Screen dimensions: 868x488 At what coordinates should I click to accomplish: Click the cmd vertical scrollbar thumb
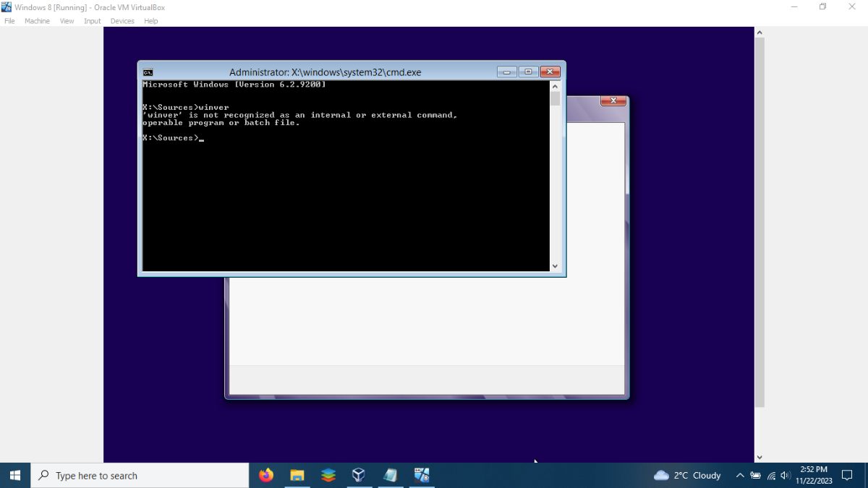(x=555, y=99)
